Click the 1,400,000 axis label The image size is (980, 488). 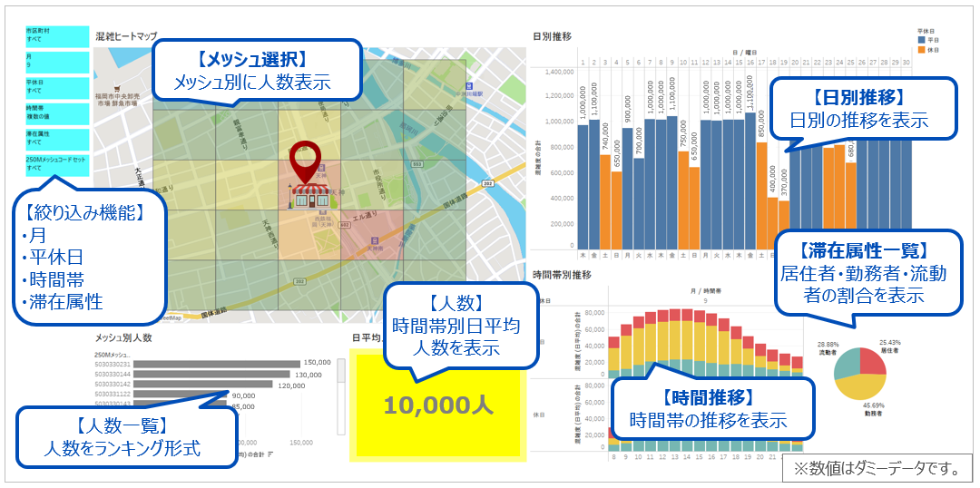pyautogui.click(x=560, y=73)
